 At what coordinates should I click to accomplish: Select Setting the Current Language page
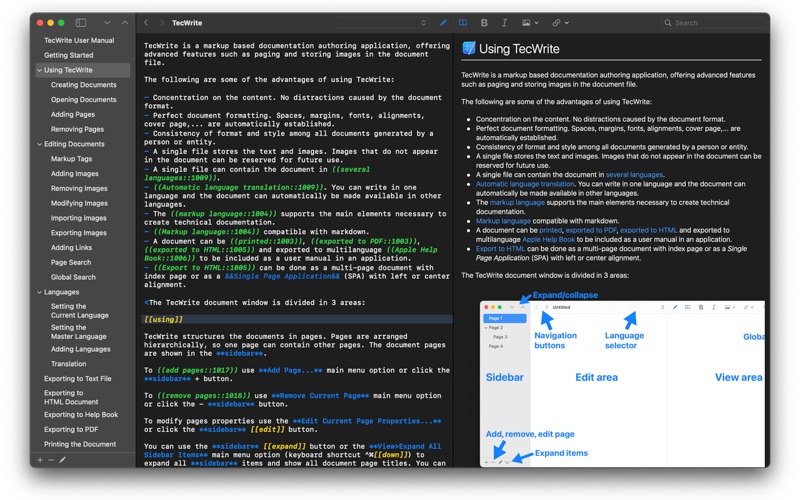[x=80, y=311]
